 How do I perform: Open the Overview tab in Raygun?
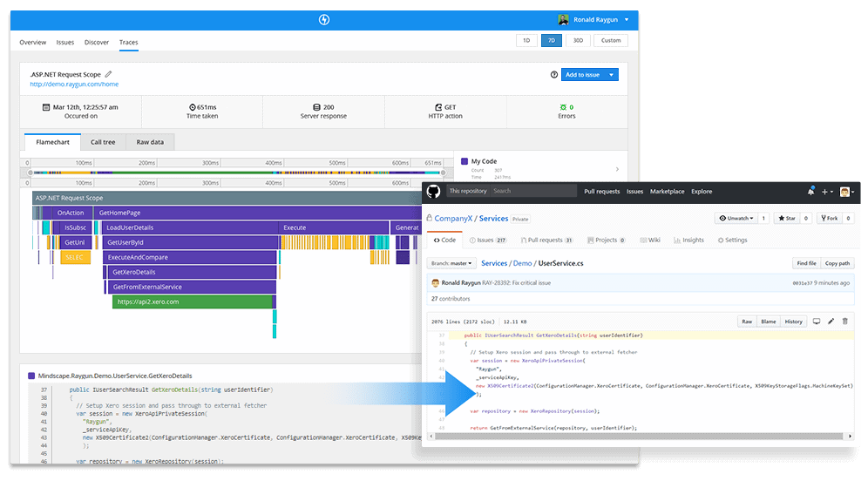(32, 42)
